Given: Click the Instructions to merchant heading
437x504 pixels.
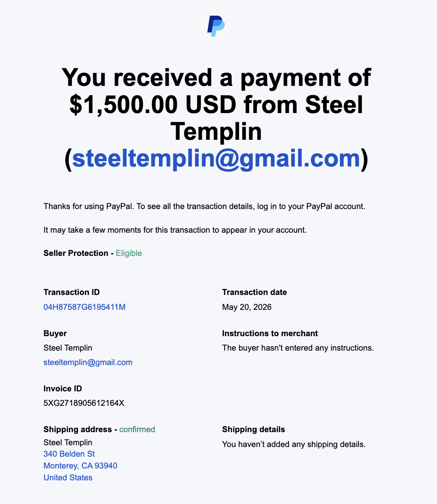Looking at the screenshot, I should (x=270, y=334).
